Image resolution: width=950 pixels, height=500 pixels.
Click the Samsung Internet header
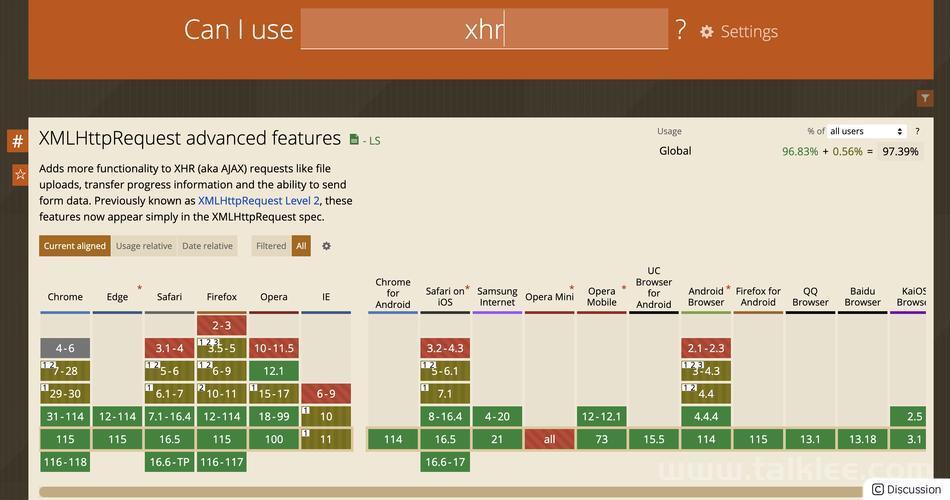click(497, 296)
